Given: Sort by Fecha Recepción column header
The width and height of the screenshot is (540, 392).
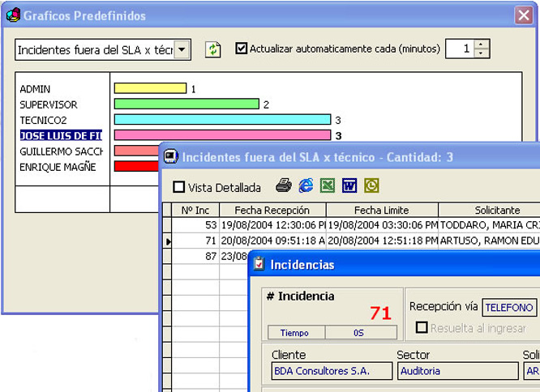Looking at the screenshot, I should point(272,211).
